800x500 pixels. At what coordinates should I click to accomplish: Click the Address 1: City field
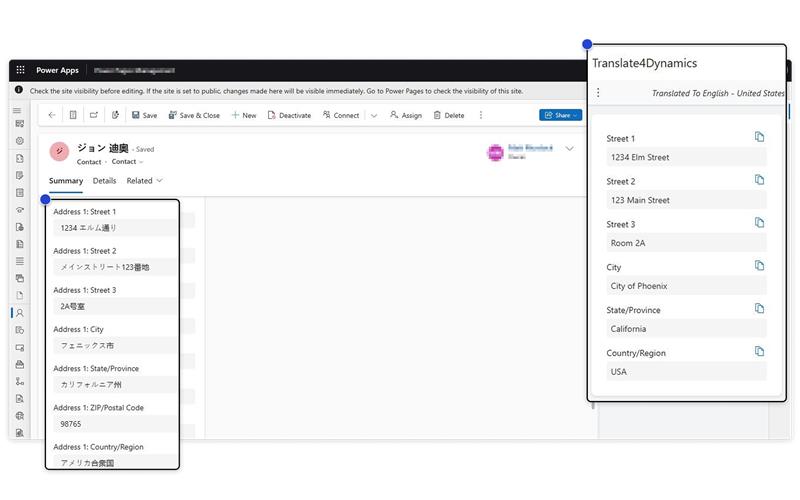click(115, 345)
